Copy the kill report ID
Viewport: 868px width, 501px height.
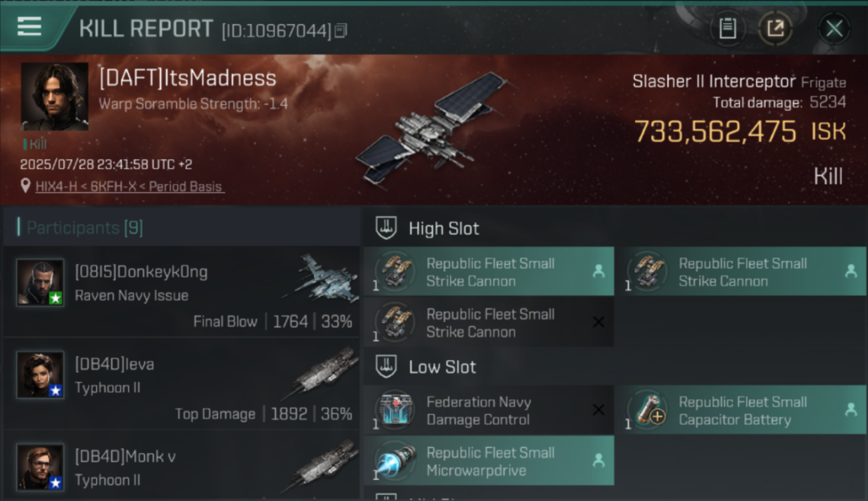click(341, 30)
